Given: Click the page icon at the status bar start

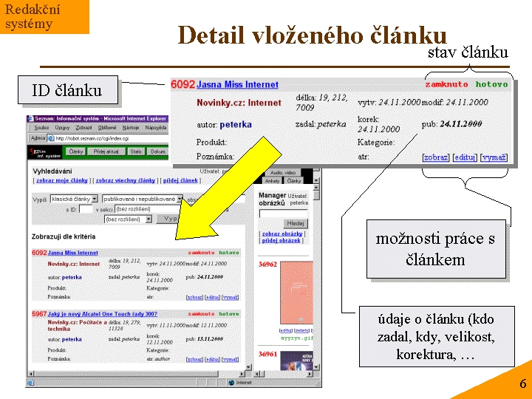Looking at the screenshot, I should 30,383.
